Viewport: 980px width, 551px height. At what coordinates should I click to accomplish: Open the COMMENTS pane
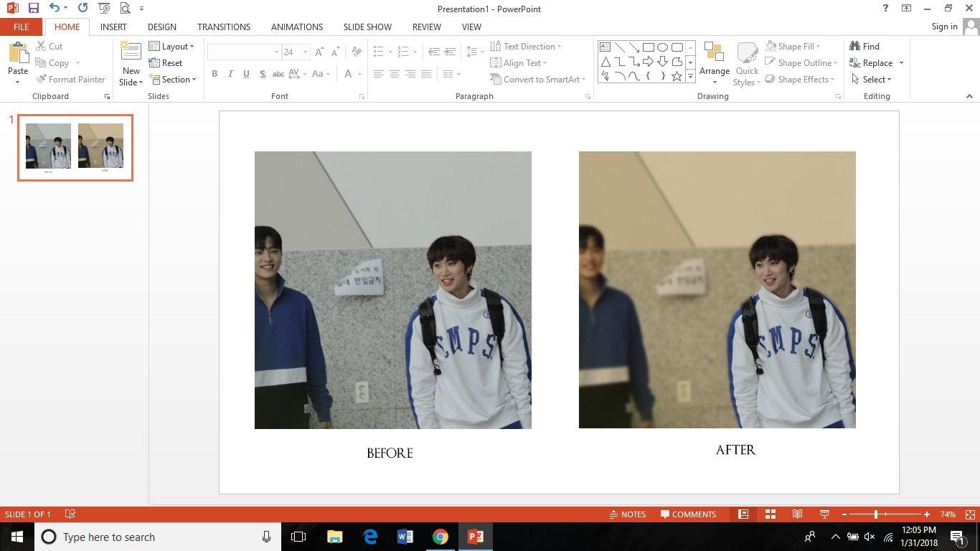click(689, 514)
